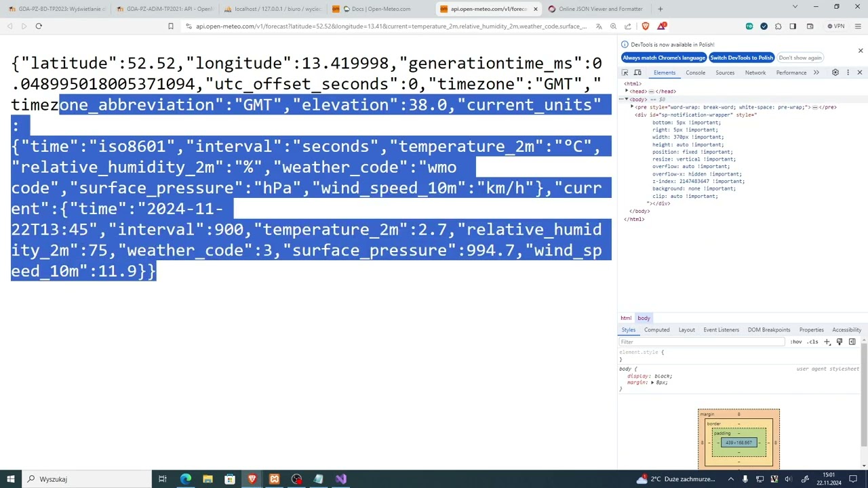
Task: Click Switch DevTools to Polish button
Action: tap(742, 58)
